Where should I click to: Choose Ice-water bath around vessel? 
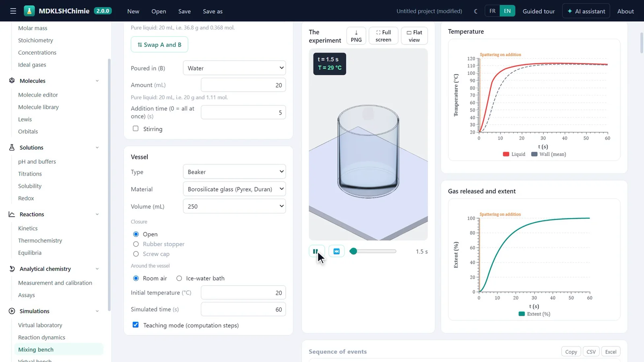pyautogui.click(x=179, y=278)
